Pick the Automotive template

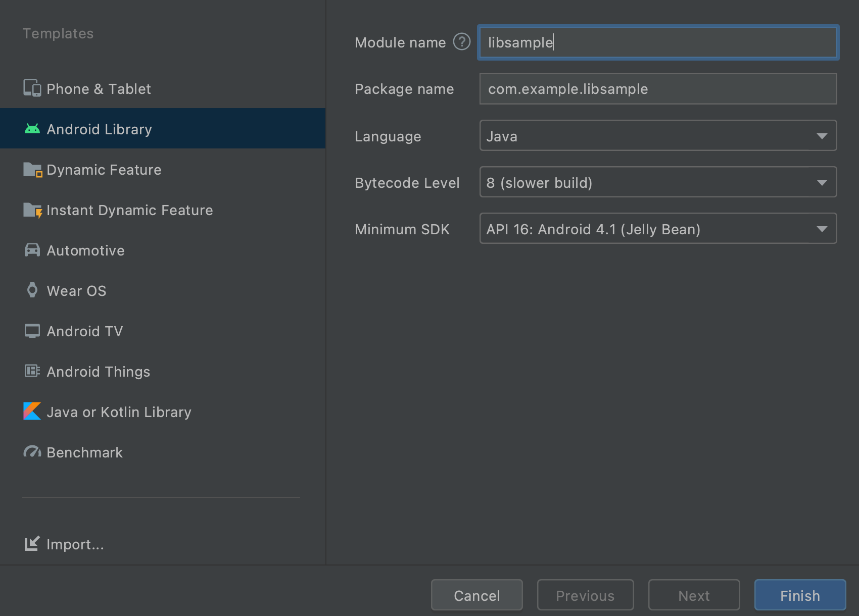point(163,250)
